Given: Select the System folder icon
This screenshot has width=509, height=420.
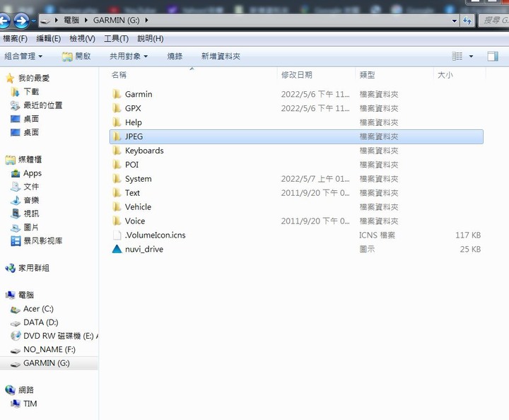Looking at the screenshot, I should pos(117,179).
